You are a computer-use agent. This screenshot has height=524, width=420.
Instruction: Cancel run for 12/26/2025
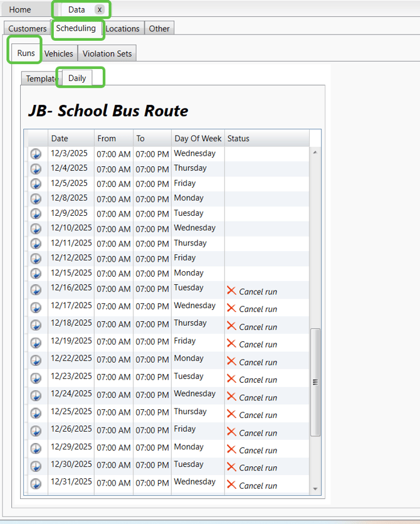pos(257,432)
